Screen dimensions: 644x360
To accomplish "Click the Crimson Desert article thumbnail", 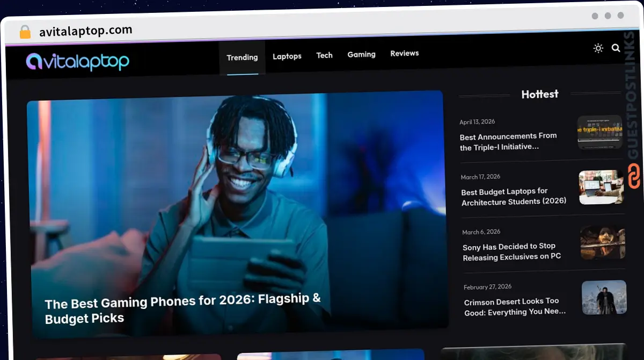I will (x=604, y=297).
